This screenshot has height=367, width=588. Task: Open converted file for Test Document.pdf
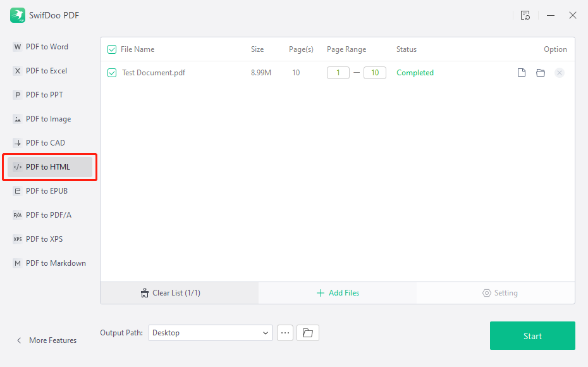click(x=521, y=72)
